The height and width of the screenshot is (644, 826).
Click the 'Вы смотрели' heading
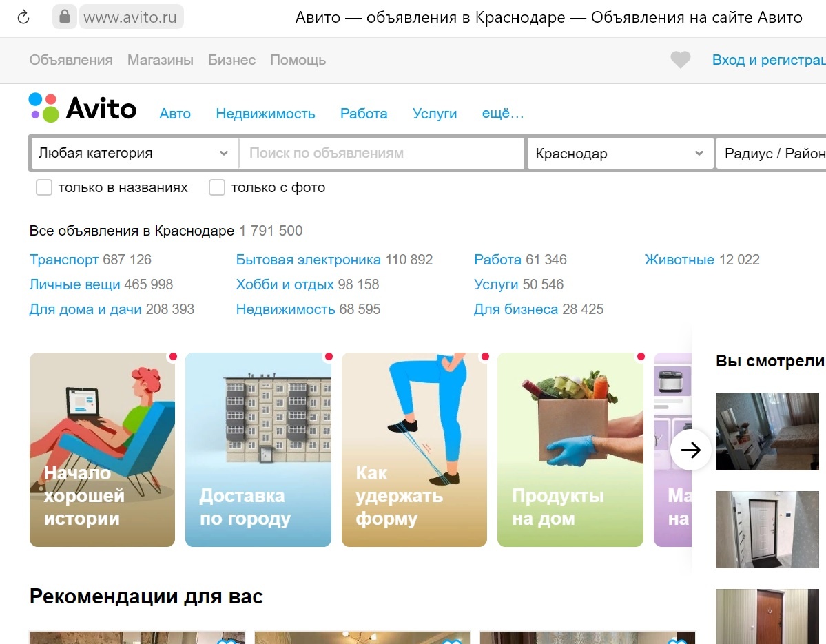click(x=770, y=361)
